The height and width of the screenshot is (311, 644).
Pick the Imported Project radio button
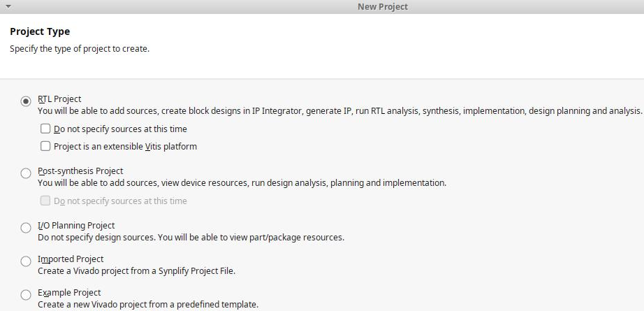tap(26, 261)
